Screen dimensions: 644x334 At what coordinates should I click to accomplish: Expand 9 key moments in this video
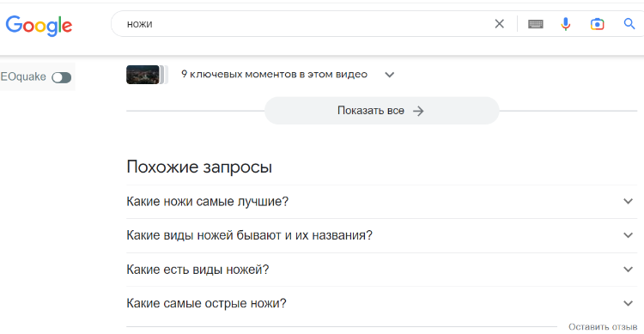(389, 75)
